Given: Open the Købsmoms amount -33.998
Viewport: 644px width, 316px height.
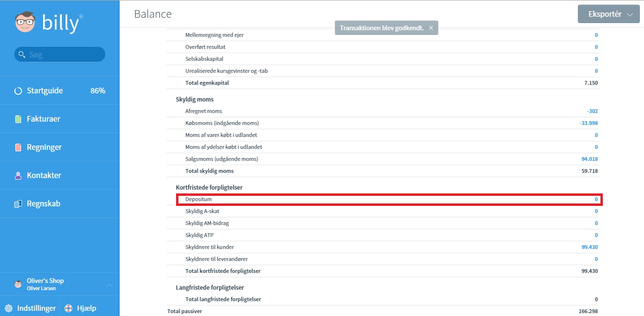Looking at the screenshot, I should [588, 123].
